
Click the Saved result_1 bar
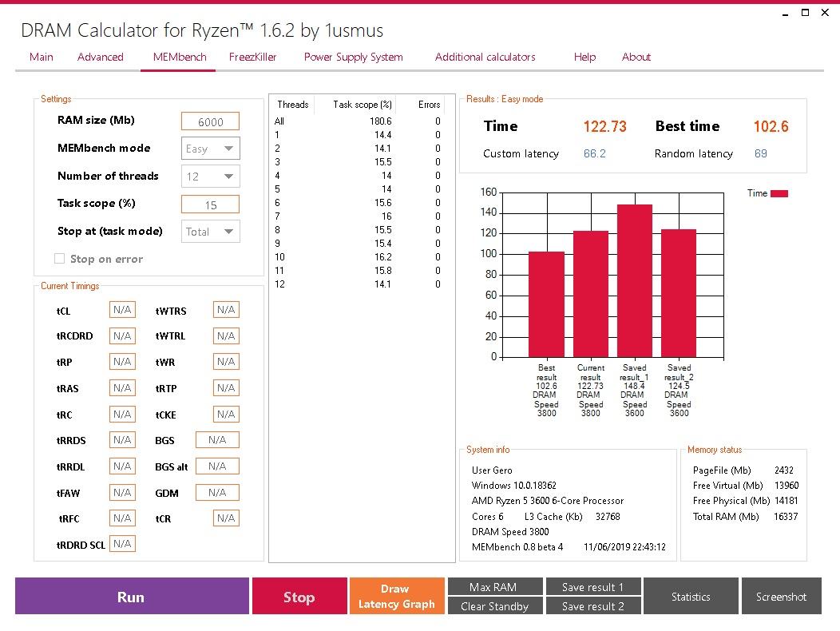point(635,281)
